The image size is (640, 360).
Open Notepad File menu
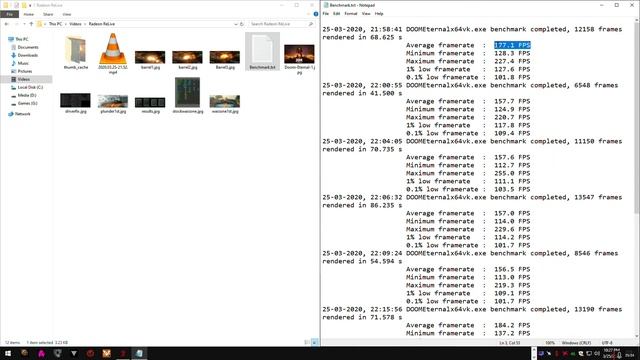tap(326, 14)
